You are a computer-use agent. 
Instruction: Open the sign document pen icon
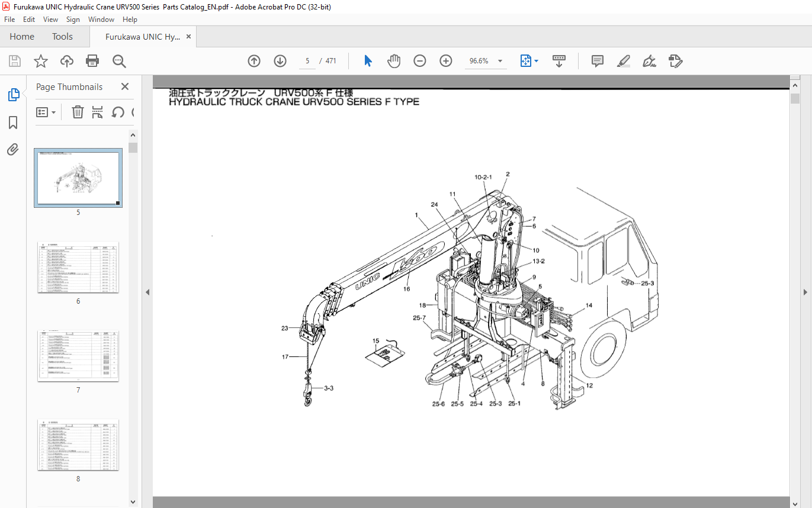click(649, 61)
